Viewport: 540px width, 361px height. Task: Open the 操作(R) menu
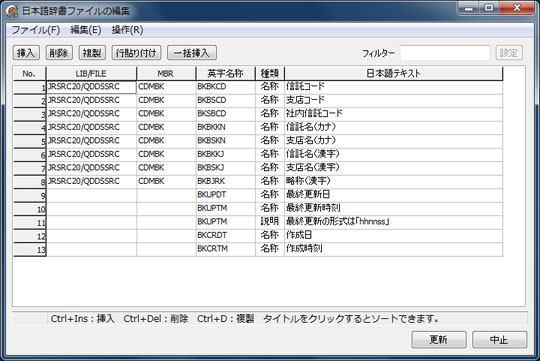point(127,30)
